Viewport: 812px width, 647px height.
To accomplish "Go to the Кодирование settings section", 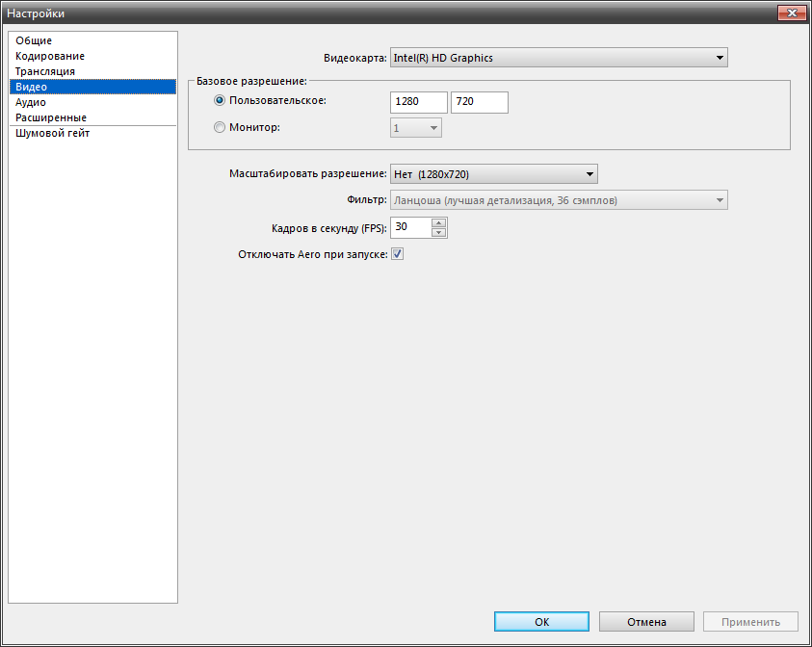I will coord(49,56).
